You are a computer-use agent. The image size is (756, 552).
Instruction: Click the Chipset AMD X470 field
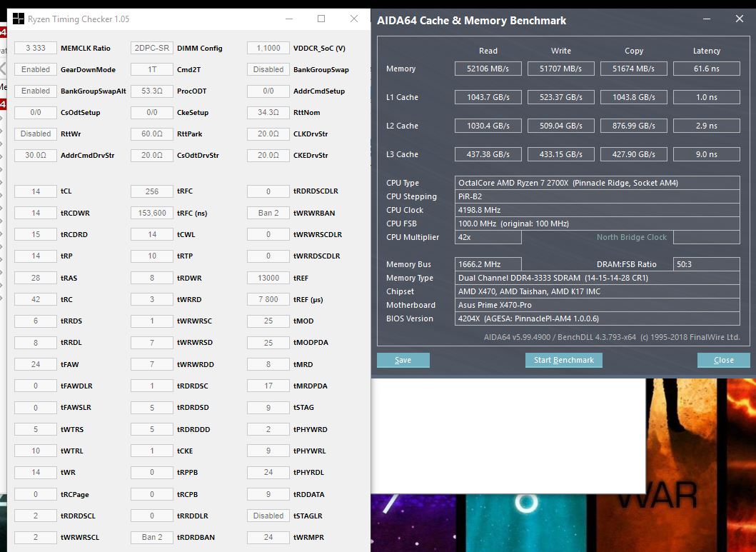[x=598, y=291]
